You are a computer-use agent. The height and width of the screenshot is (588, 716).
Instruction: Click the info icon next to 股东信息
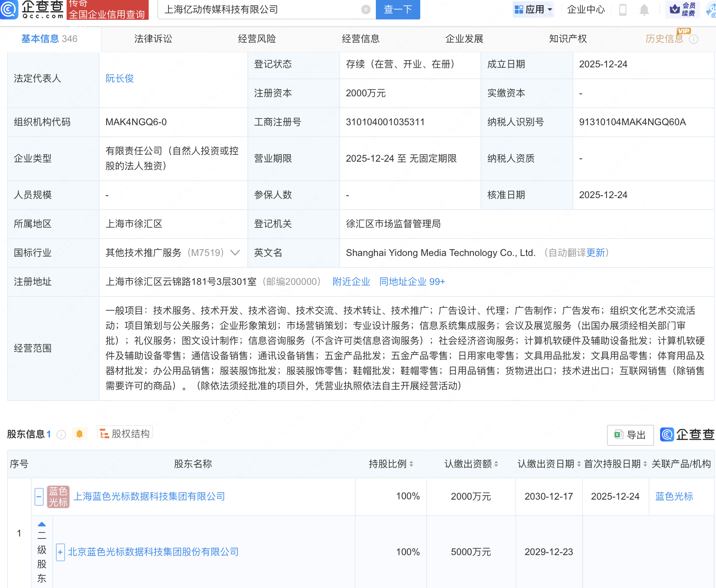click(x=61, y=435)
